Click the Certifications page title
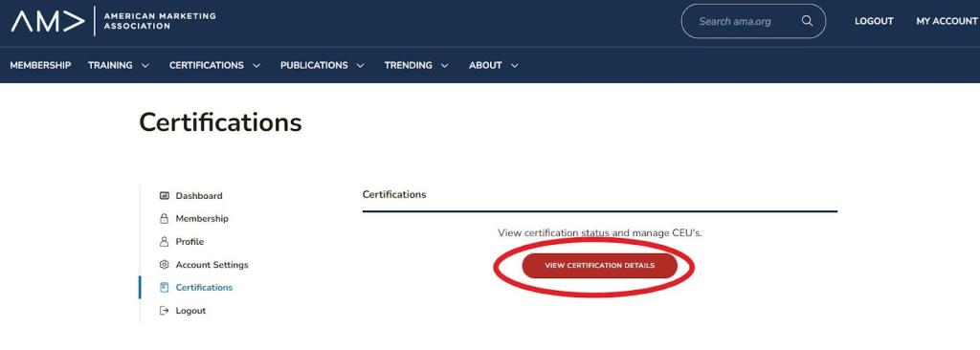 click(x=220, y=121)
